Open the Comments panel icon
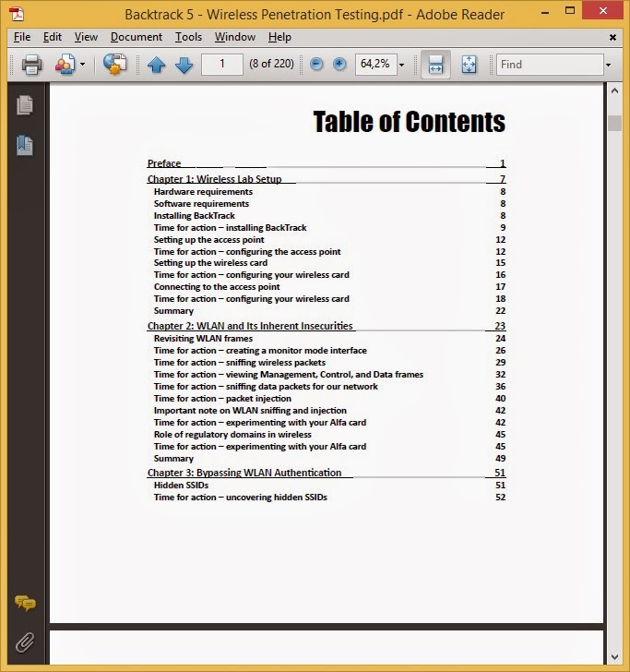This screenshot has height=672, width=630. coord(25,603)
